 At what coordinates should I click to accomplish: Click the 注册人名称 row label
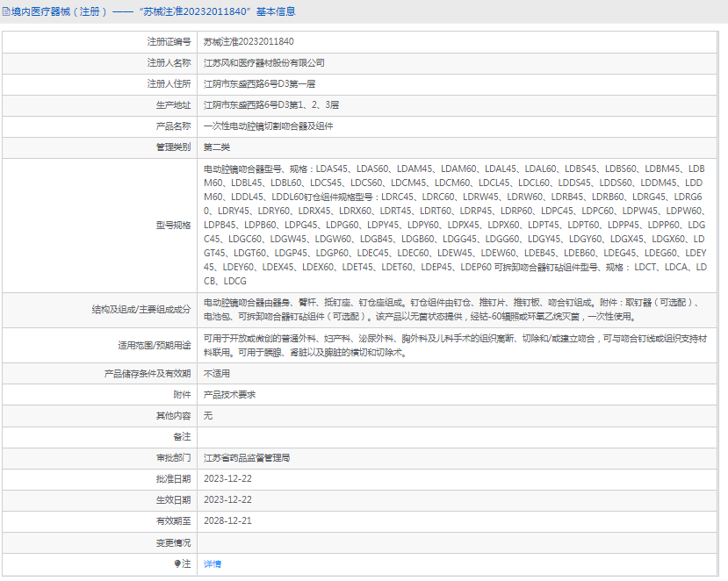[x=169, y=63]
